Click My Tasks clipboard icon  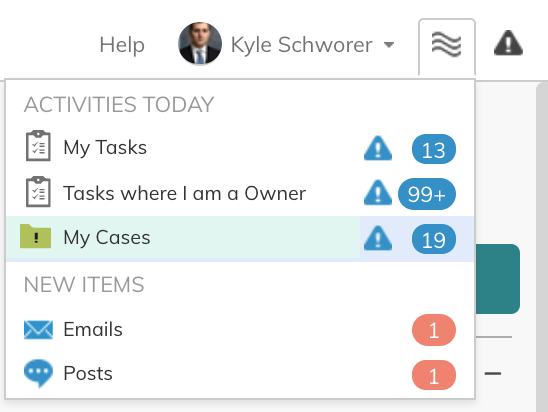coord(38,146)
